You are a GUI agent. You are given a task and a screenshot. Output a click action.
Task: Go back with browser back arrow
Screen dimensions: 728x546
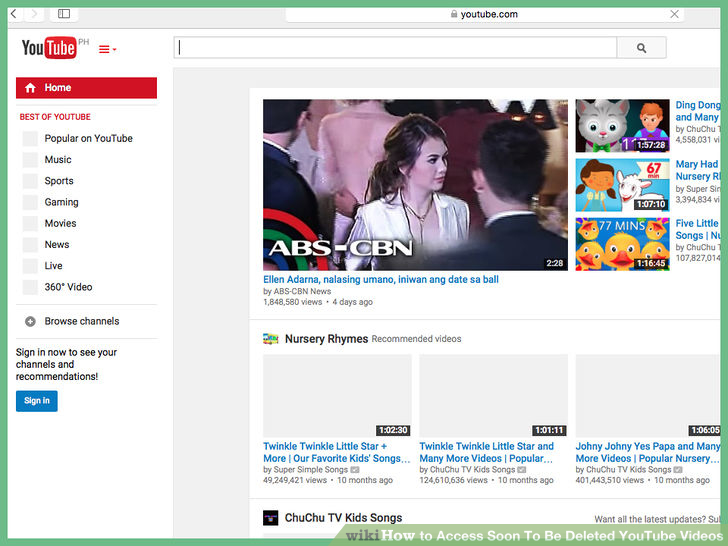(x=14, y=14)
